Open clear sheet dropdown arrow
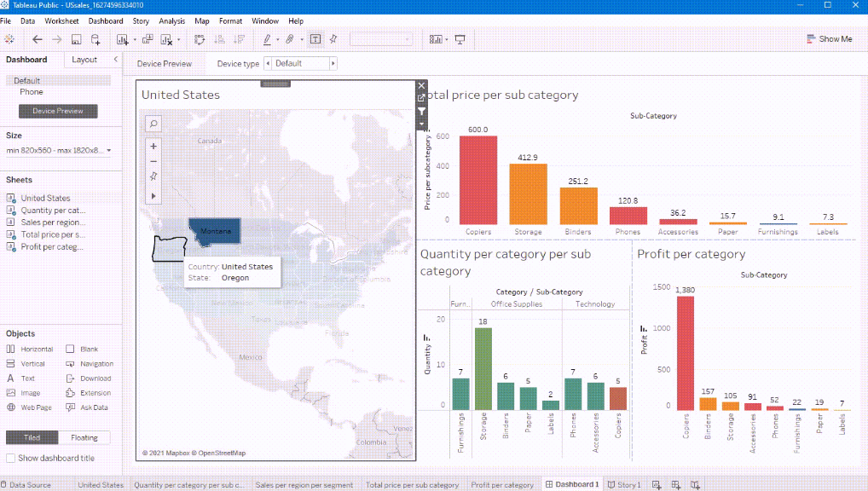The width and height of the screenshot is (868, 491). pyautogui.click(x=178, y=40)
